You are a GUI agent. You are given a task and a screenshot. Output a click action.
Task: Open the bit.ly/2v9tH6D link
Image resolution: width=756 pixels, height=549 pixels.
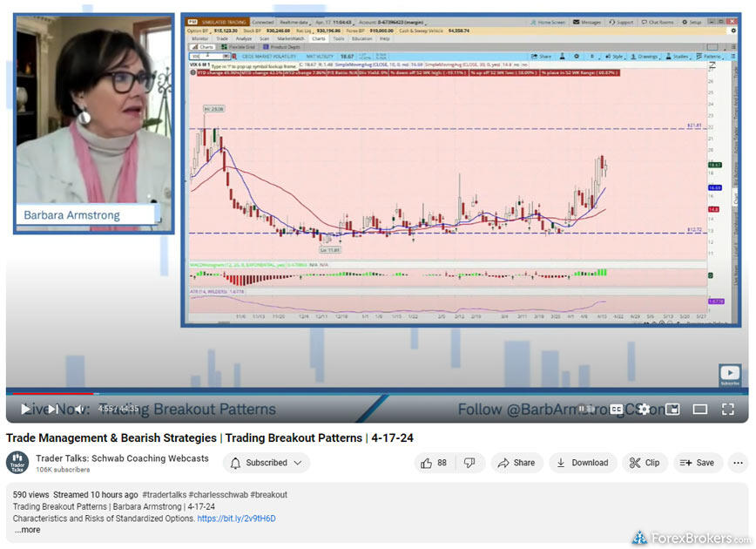[236, 518]
